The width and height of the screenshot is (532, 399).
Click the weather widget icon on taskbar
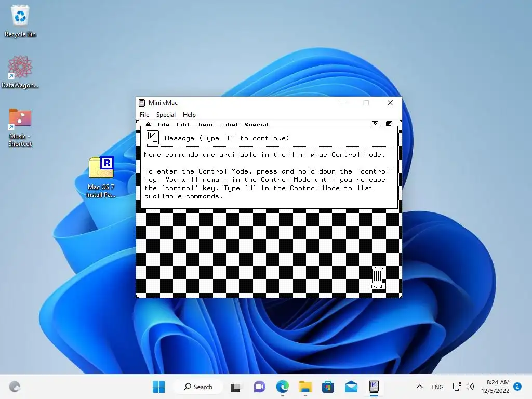pos(15,387)
